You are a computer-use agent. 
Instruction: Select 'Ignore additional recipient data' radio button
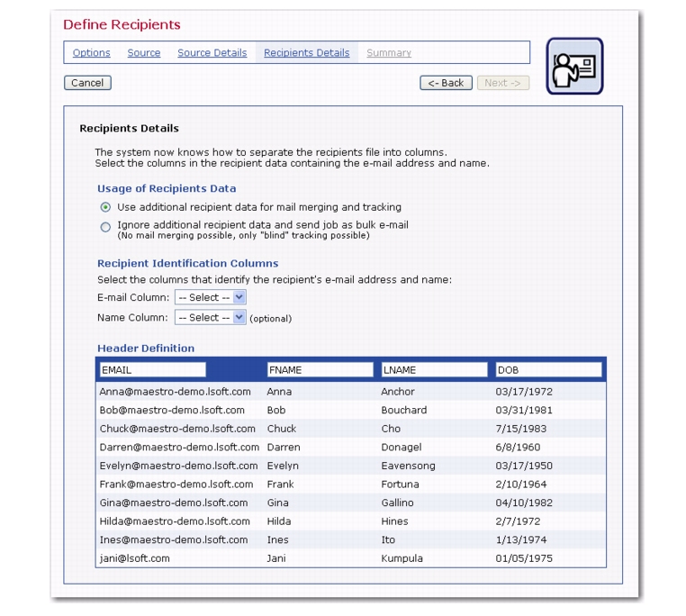(105, 227)
